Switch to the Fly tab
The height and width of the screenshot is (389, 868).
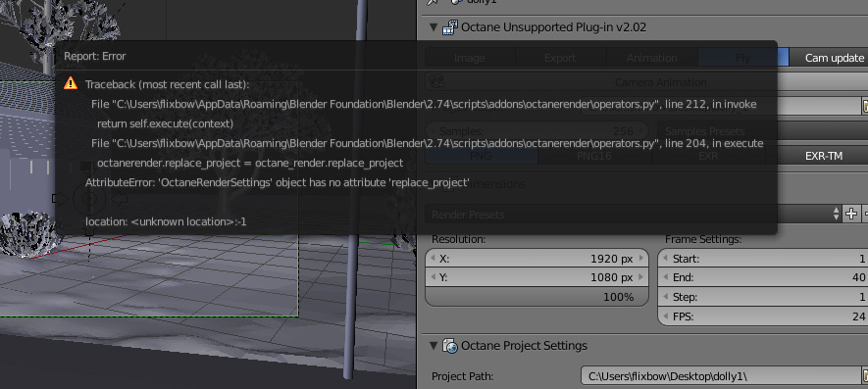[742, 58]
